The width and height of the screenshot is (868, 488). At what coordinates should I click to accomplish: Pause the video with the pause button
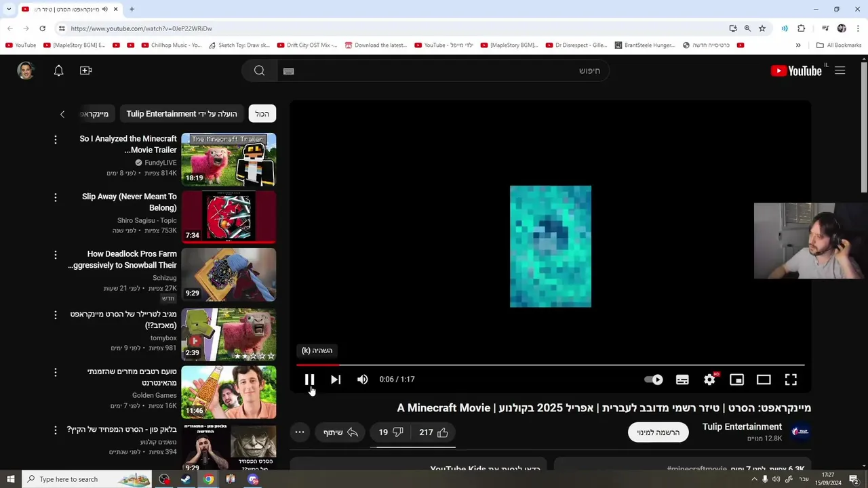pos(309,380)
